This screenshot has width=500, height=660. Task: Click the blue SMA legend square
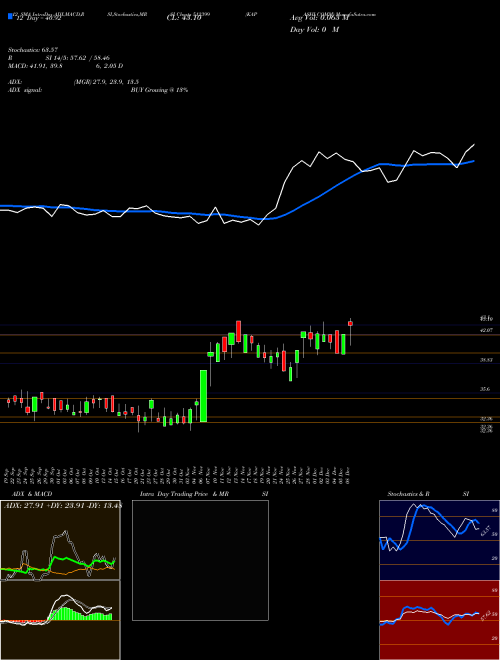(10, 16)
